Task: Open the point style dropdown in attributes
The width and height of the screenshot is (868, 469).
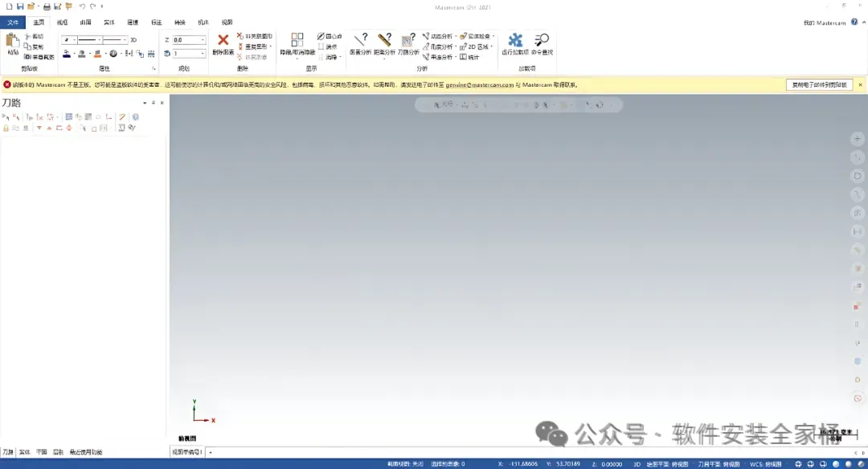Action: coord(74,40)
